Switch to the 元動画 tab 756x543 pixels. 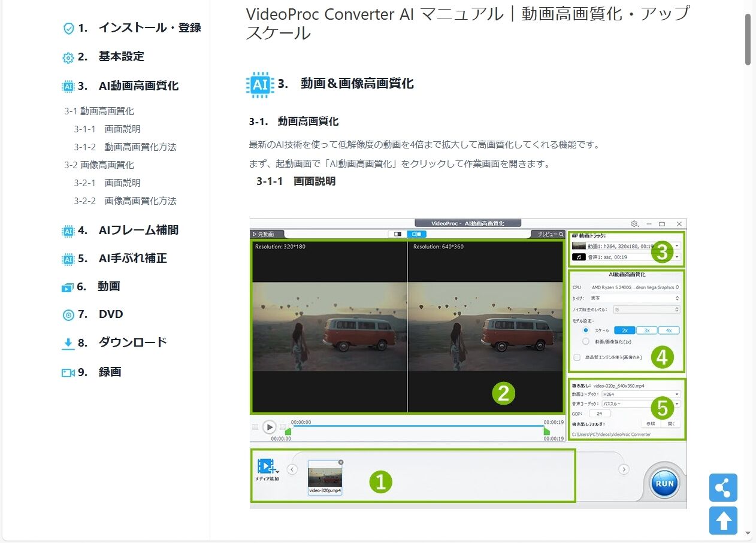click(x=267, y=234)
